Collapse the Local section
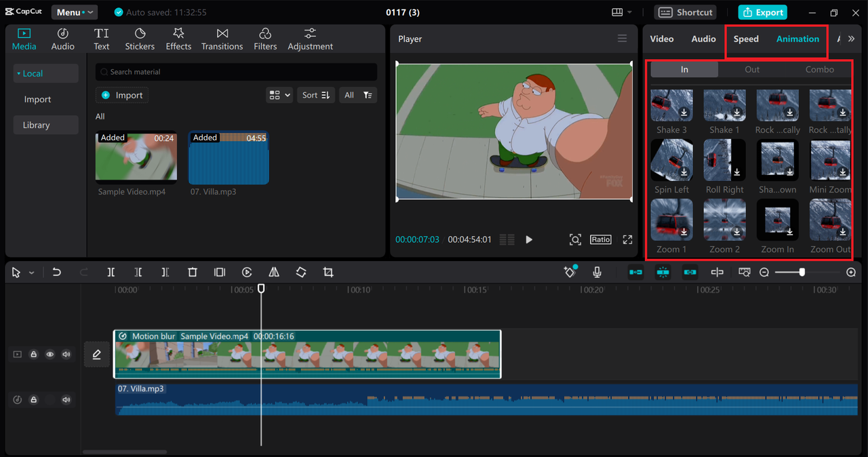The height and width of the screenshot is (457, 868). point(46,73)
